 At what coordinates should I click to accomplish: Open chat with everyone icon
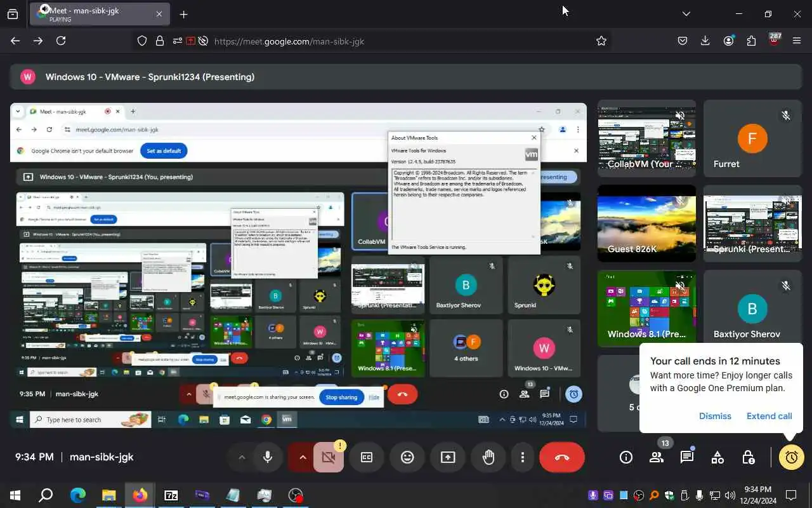coord(687,457)
